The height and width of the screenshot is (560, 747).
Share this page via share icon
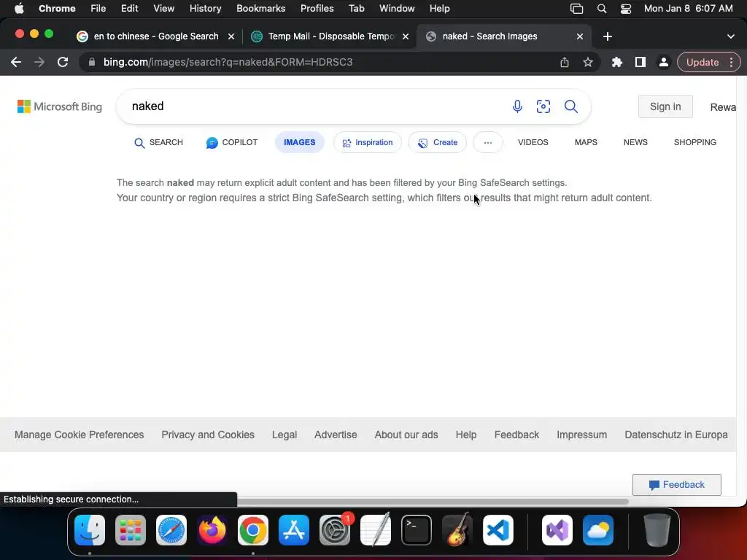[x=564, y=62]
